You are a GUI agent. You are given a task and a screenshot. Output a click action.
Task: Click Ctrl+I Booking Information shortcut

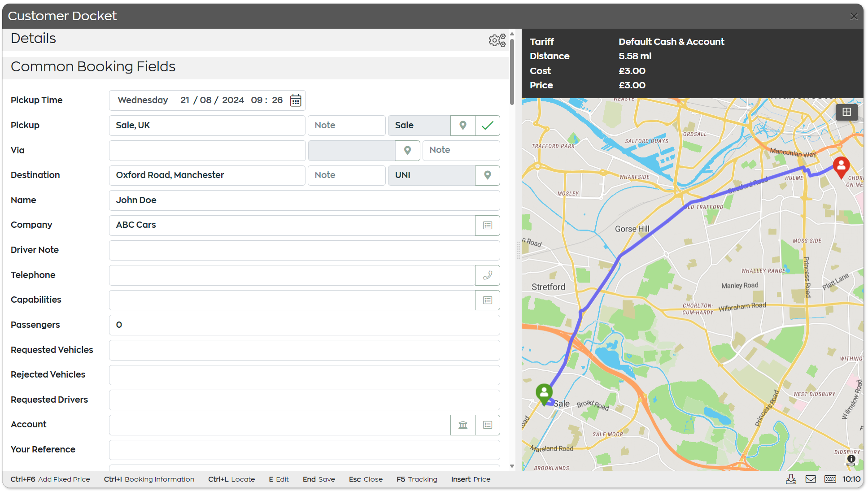(x=149, y=479)
